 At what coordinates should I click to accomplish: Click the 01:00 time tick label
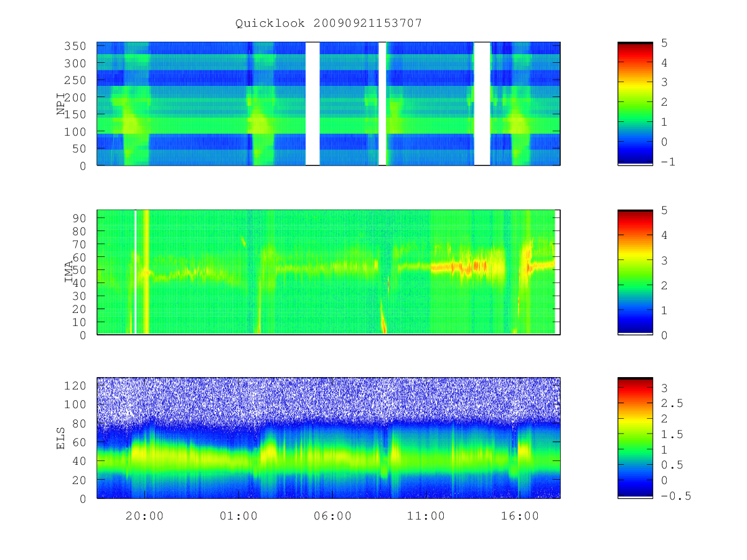[238, 516]
